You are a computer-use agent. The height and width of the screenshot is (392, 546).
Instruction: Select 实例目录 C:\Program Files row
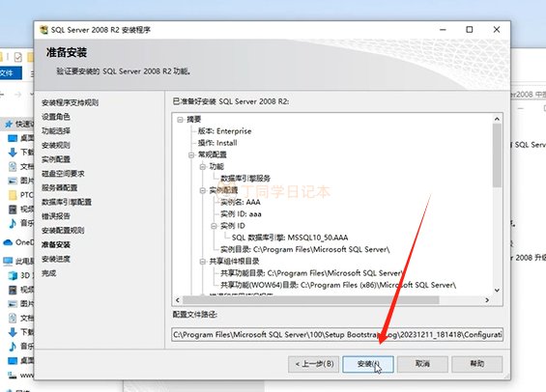(x=305, y=249)
